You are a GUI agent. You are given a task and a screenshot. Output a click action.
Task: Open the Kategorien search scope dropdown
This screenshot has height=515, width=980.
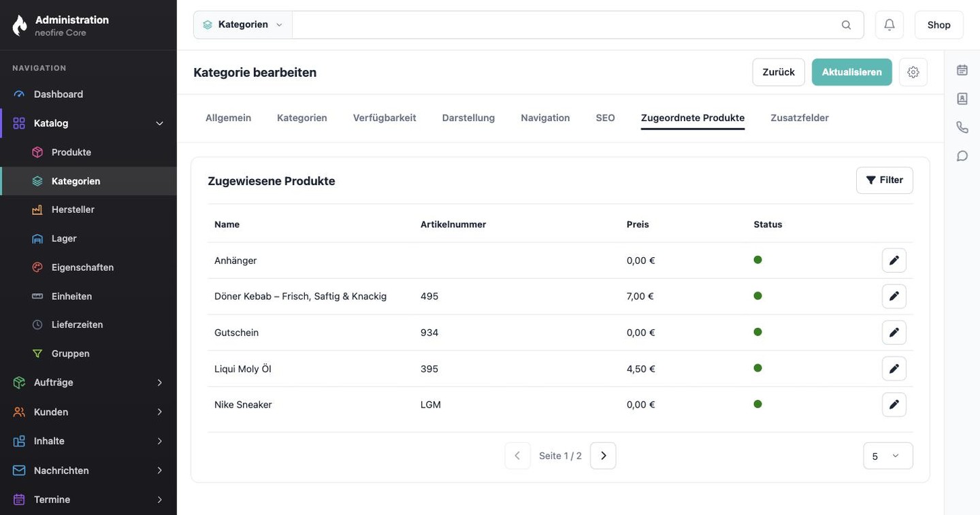click(x=243, y=24)
